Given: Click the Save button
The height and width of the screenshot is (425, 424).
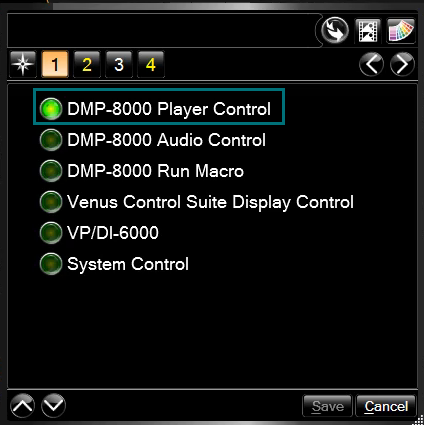Looking at the screenshot, I should (x=327, y=406).
